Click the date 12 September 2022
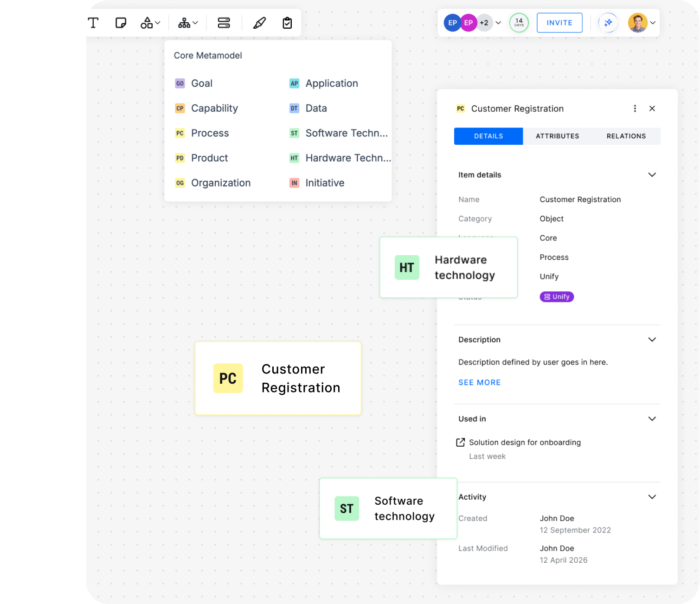Screen dimensions: 700x604 point(575,530)
